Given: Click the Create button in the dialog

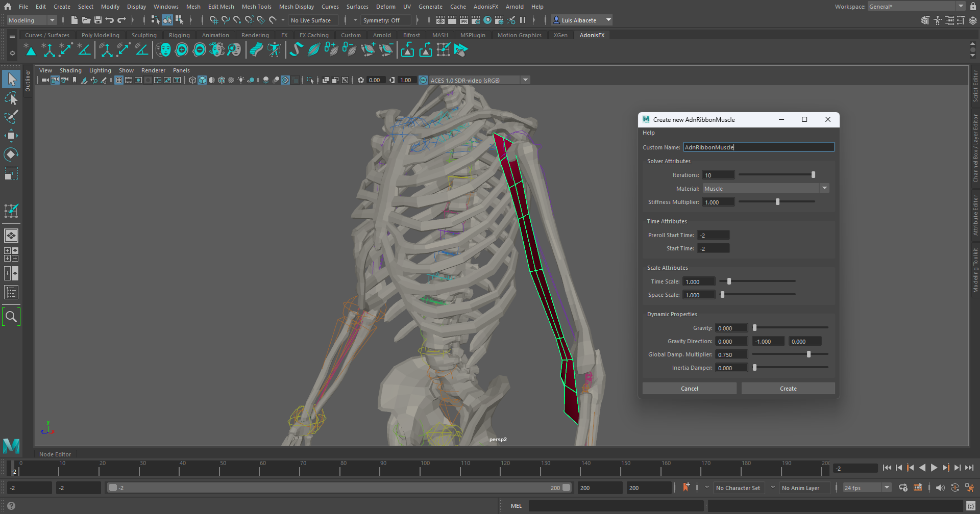Looking at the screenshot, I should point(788,389).
